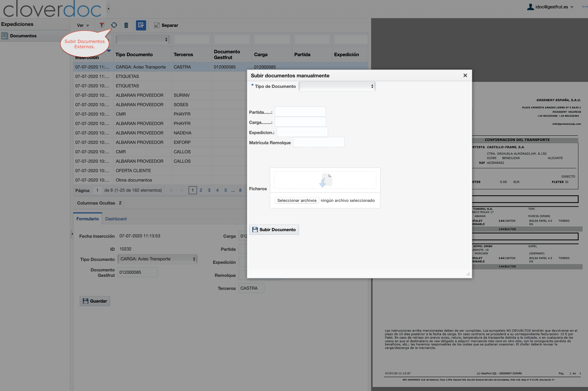
Task: Click the Separar detach table icon
Action: tap(157, 25)
